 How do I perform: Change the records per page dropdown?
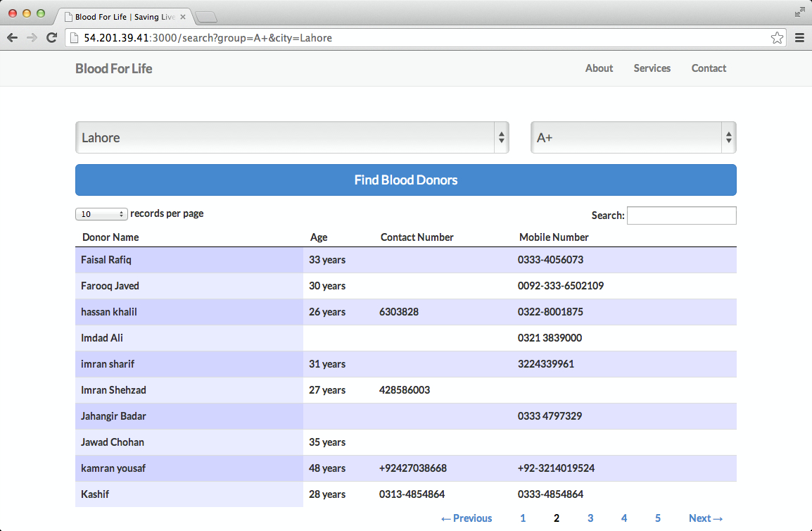pos(101,213)
